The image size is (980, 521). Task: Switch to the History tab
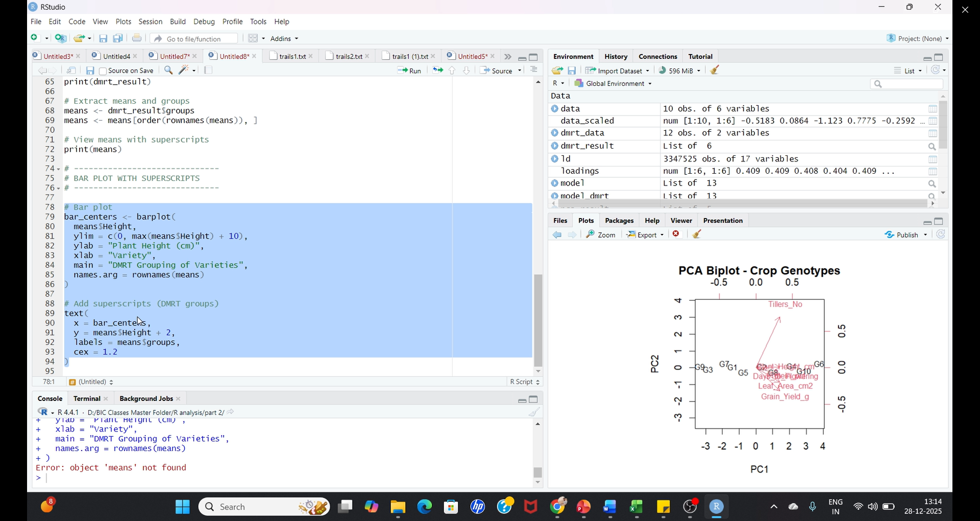[x=616, y=57]
